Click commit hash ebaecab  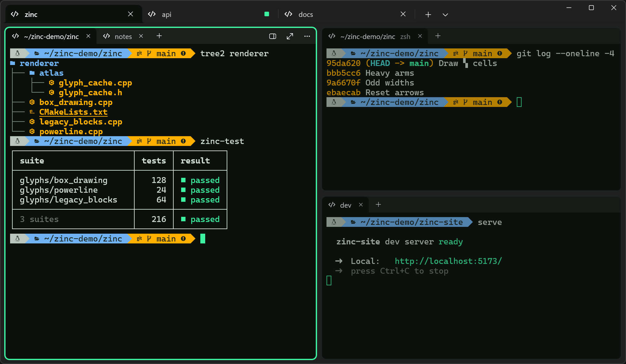click(x=343, y=92)
